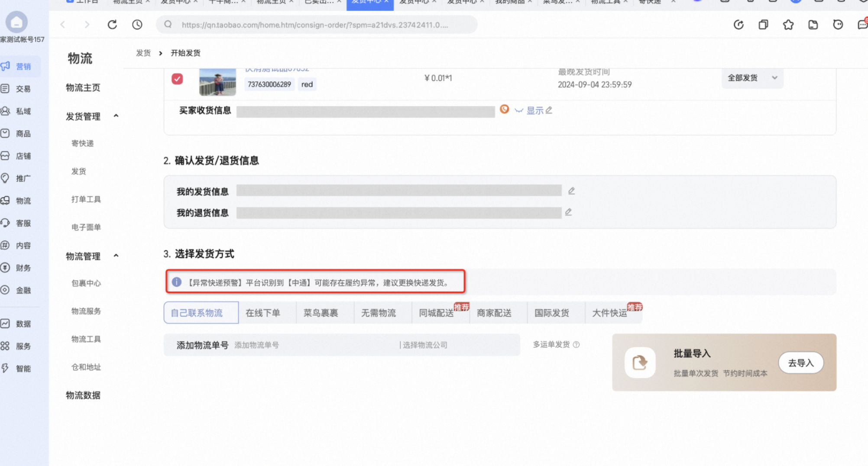Viewport: 868px width, 466px height.
Task: Click the browser reload icon
Action: point(112,25)
